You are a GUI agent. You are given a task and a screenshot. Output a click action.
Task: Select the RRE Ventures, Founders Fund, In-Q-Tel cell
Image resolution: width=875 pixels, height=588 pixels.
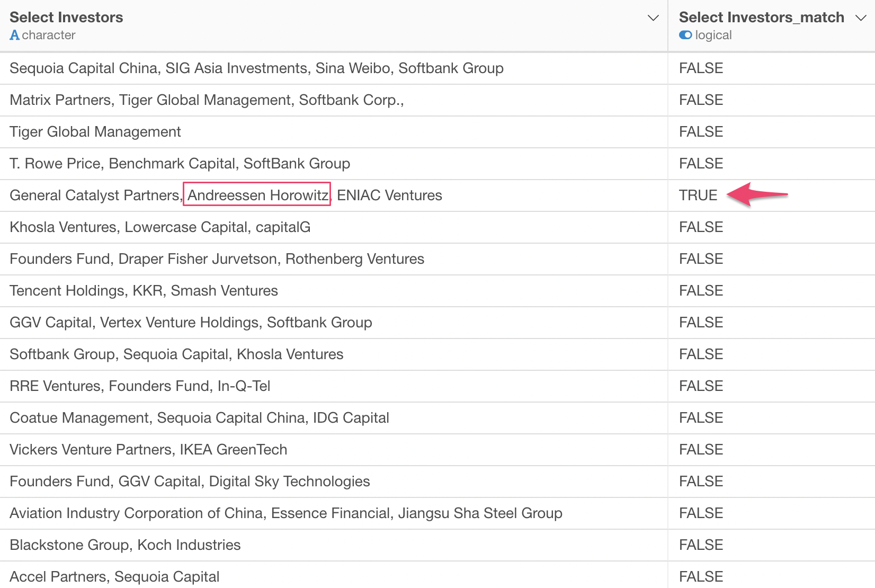334,386
